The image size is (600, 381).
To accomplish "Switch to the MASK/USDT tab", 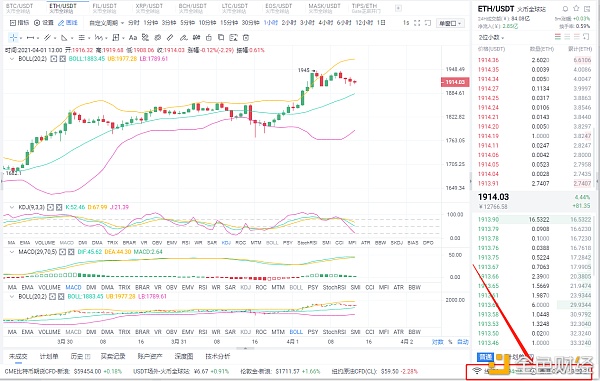I will (x=324, y=8).
